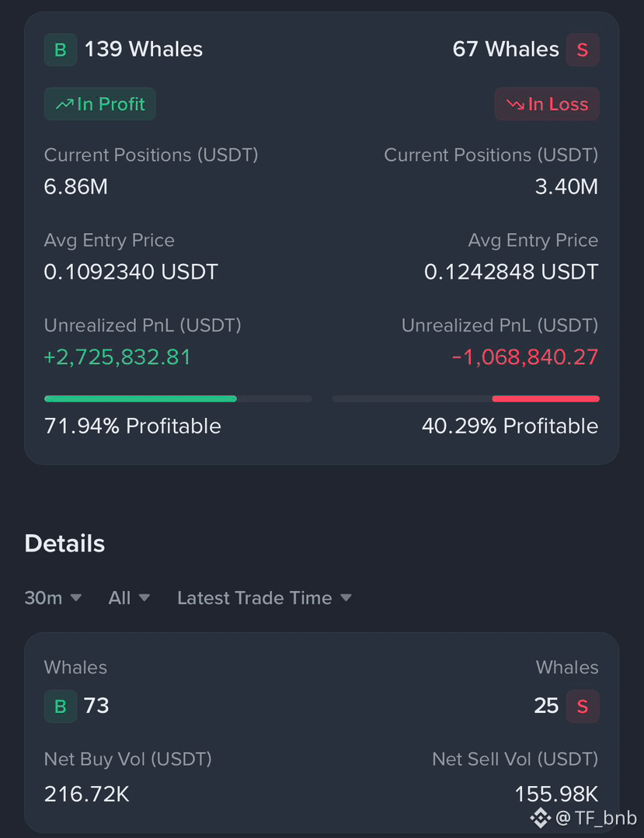644x838 pixels.
Task: Click the Binance logo watermark icon
Action: (541, 818)
